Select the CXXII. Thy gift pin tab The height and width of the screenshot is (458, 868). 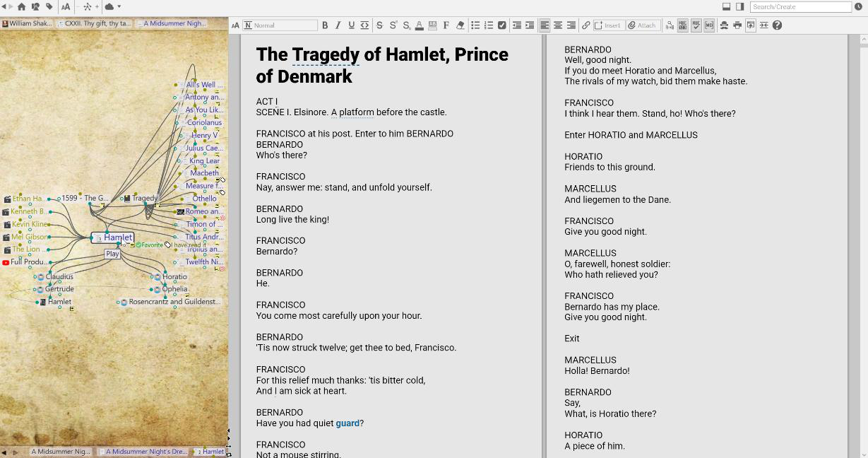94,23
